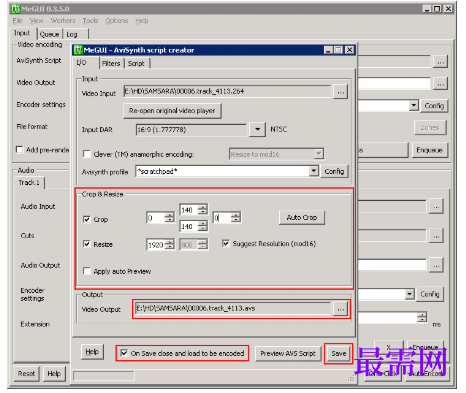Open encoder settings dropdown beside video Config
Viewport: 466px width, 393px height.
click(x=413, y=106)
